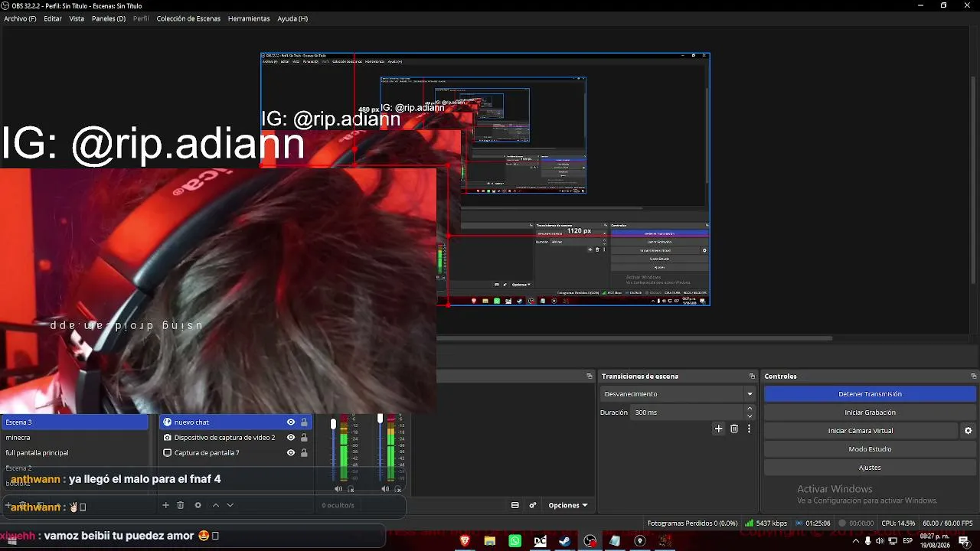Viewport: 980px width, 551px height.
Task: Toggle the lock on Captura de pantalla 7
Action: [304, 453]
